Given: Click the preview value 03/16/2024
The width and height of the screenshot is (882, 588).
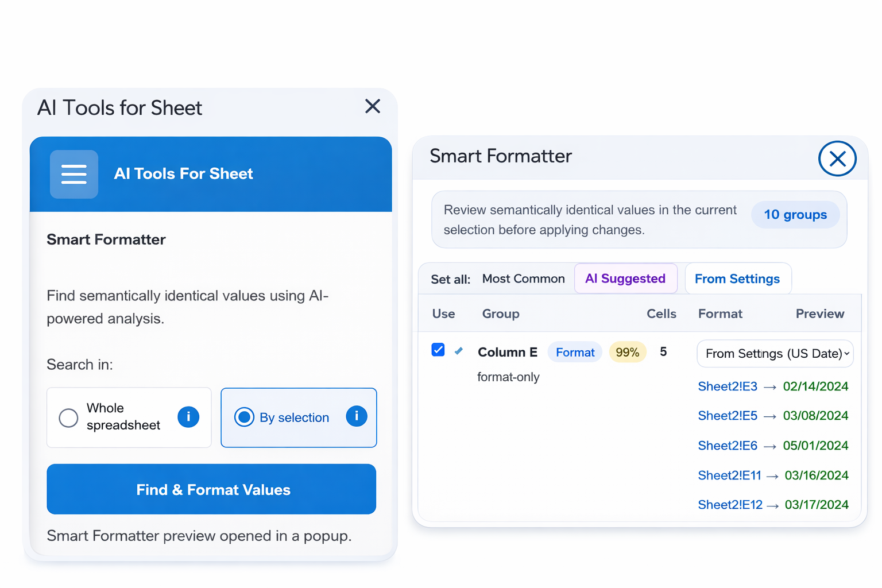Looking at the screenshot, I should 817,475.
